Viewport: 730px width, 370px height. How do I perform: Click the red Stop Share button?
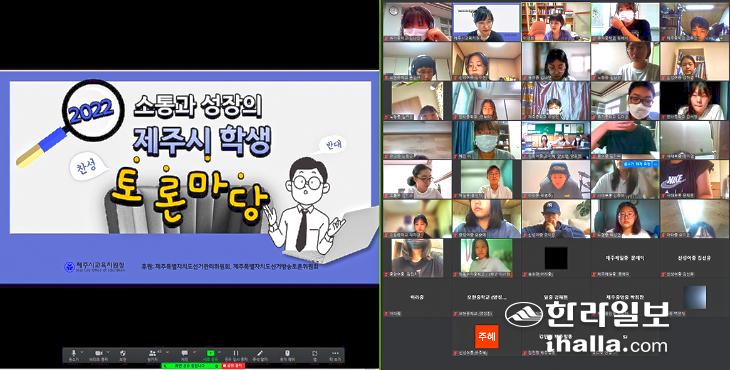point(233,366)
